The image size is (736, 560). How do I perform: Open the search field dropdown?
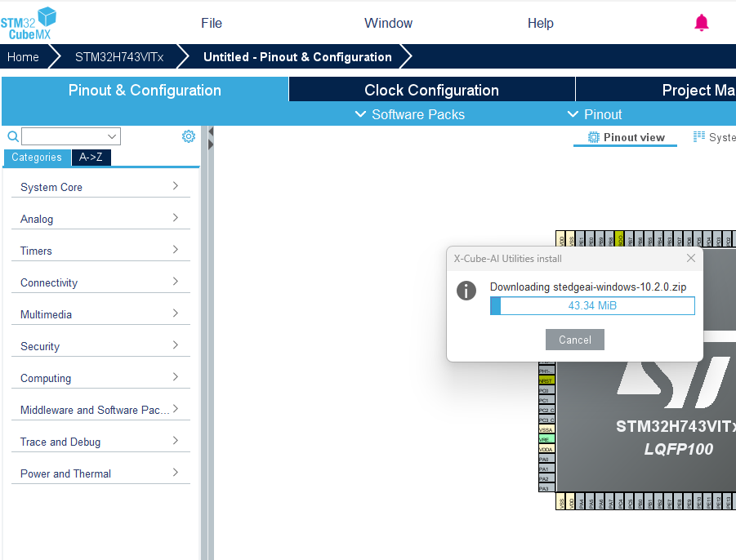point(112,136)
